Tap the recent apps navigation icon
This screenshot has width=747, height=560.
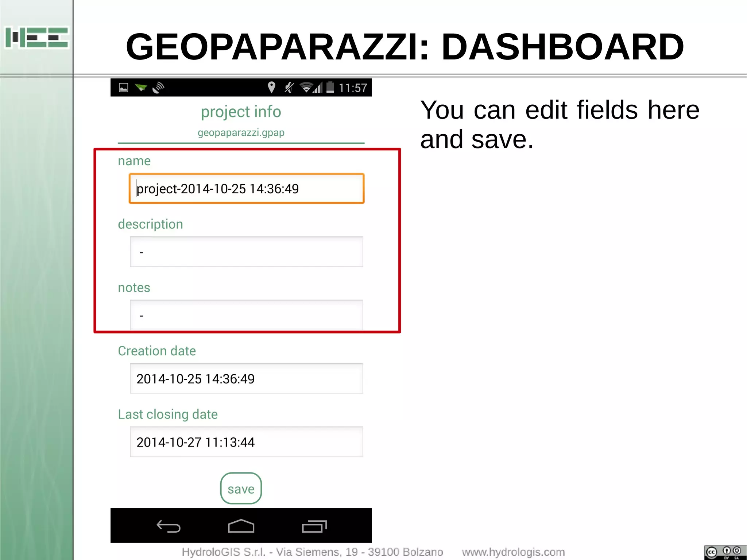314,526
